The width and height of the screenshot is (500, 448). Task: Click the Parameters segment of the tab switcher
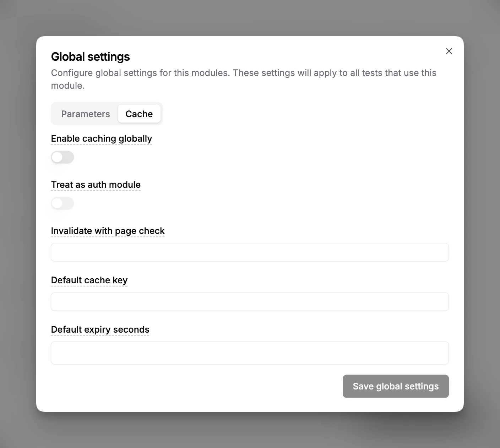(85, 114)
